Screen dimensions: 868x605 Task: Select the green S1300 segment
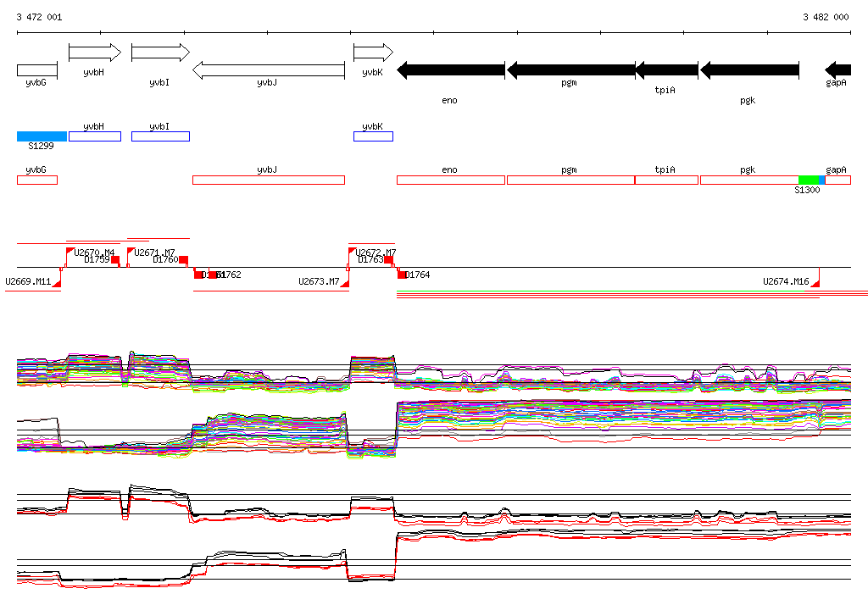pos(809,180)
